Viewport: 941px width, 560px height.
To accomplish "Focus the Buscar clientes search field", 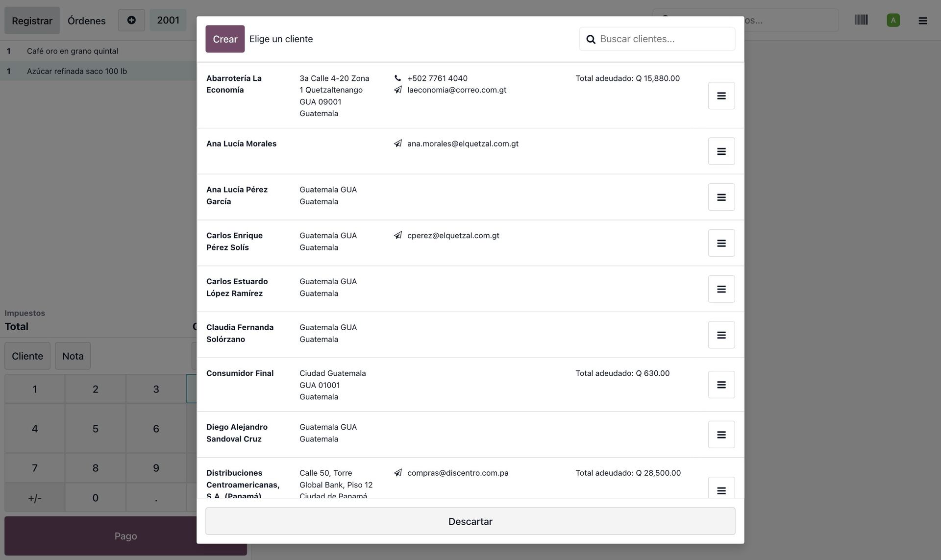I will [657, 39].
